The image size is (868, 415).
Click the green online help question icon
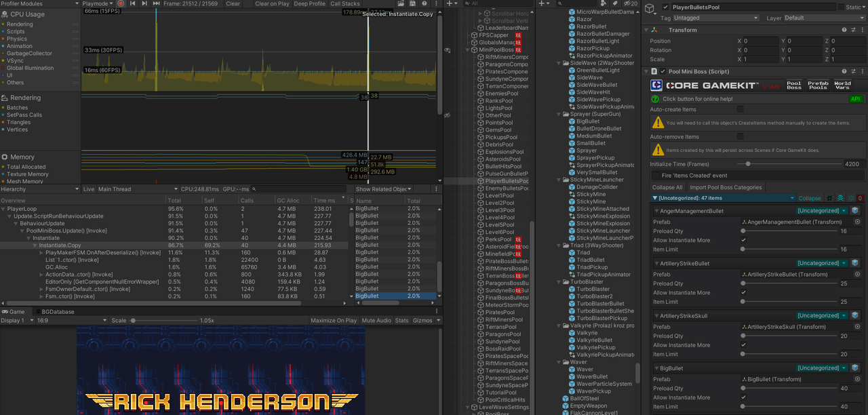pos(656,99)
